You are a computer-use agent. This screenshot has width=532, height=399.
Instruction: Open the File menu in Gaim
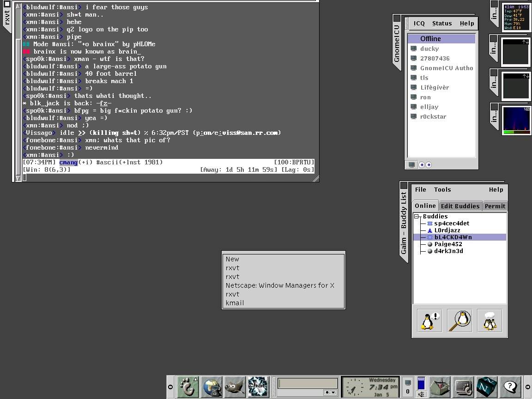[x=420, y=190]
